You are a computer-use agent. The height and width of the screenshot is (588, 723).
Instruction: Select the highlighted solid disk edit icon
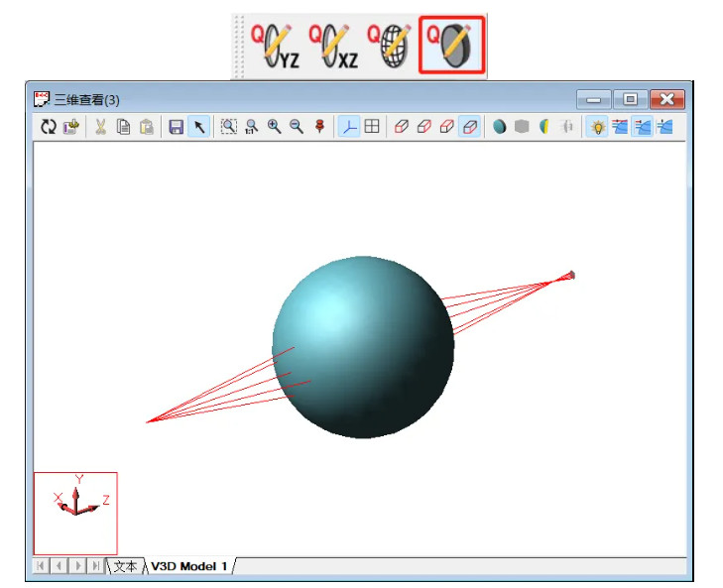coord(451,46)
